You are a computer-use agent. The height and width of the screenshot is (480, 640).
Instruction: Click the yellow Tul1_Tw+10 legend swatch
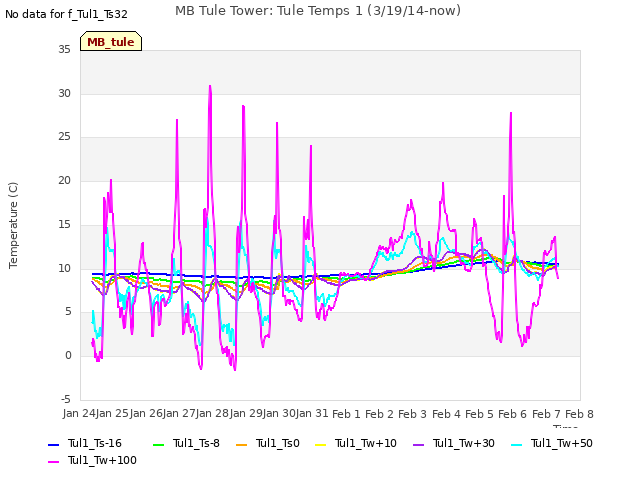(x=321, y=444)
